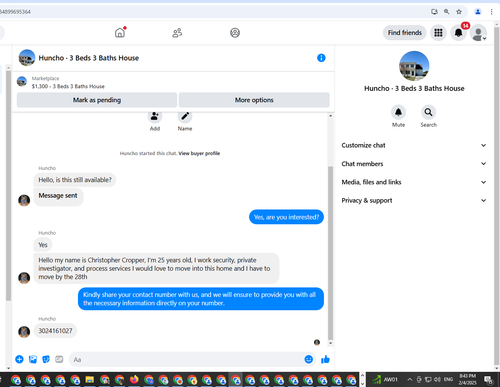Click the browser address bar URL
The height and width of the screenshot is (387, 500).
[15, 12]
